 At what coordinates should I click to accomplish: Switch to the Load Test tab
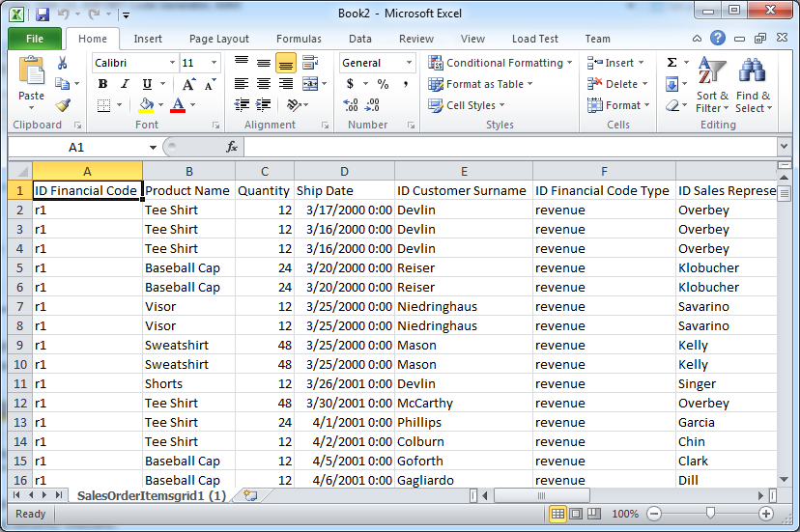pos(535,39)
